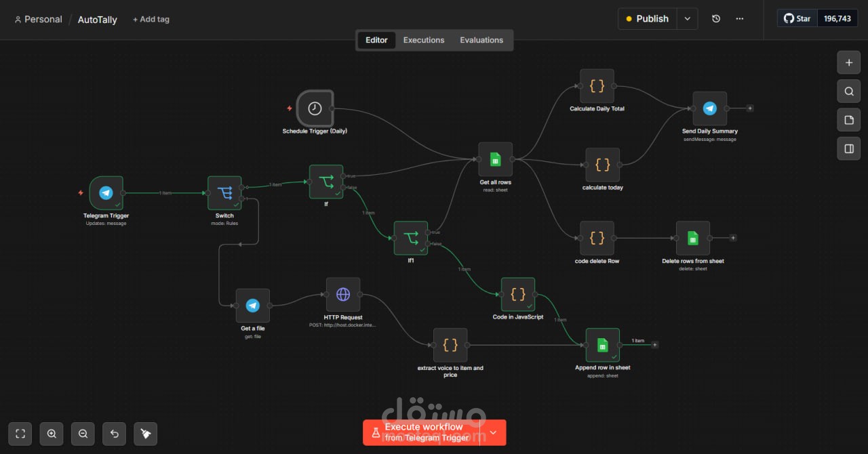Click the Publish button
The width and height of the screenshot is (868, 454).
click(x=648, y=19)
